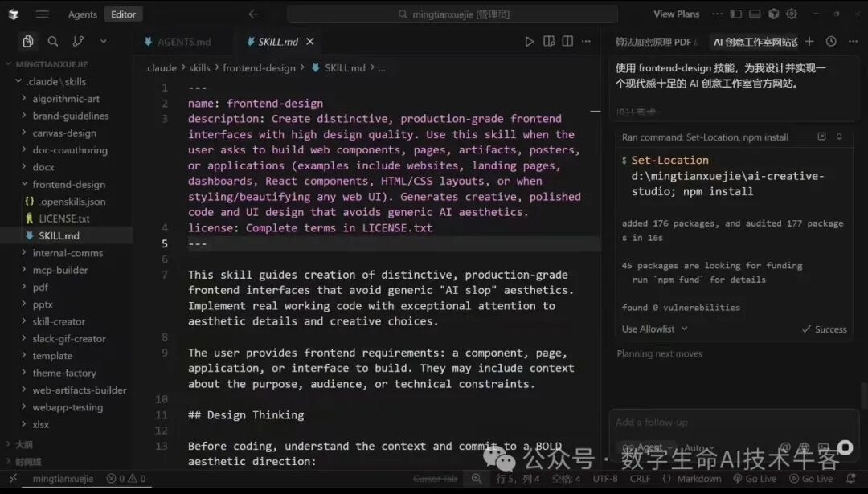
Task: Open editor more actions ellipsis
Action: (586, 42)
